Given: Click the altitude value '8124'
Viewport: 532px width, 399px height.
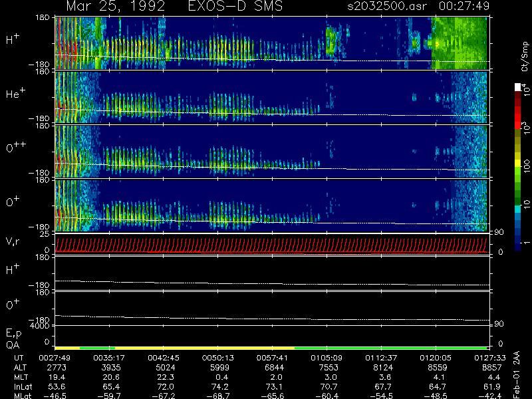Looking at the screenshot, I should coord(383,368).
